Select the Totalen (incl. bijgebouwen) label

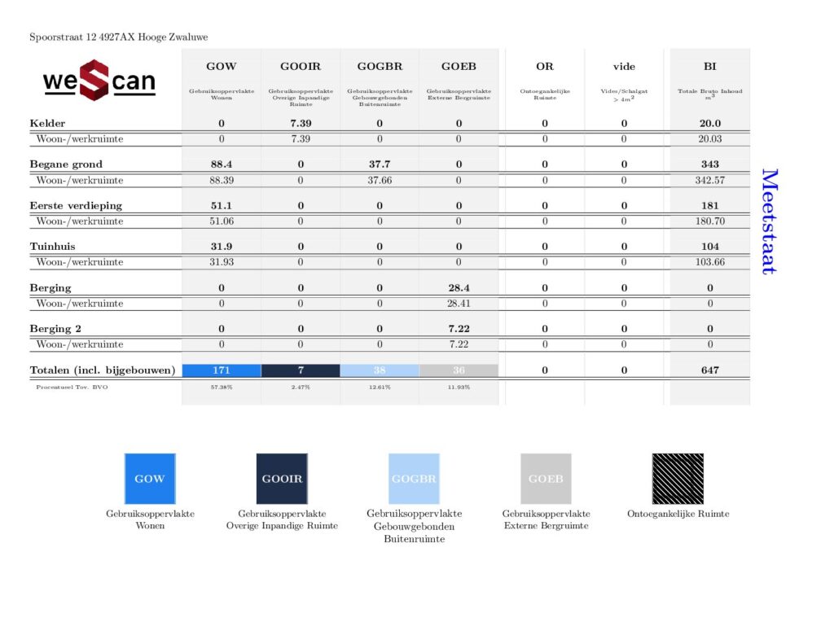click(103, 370)
